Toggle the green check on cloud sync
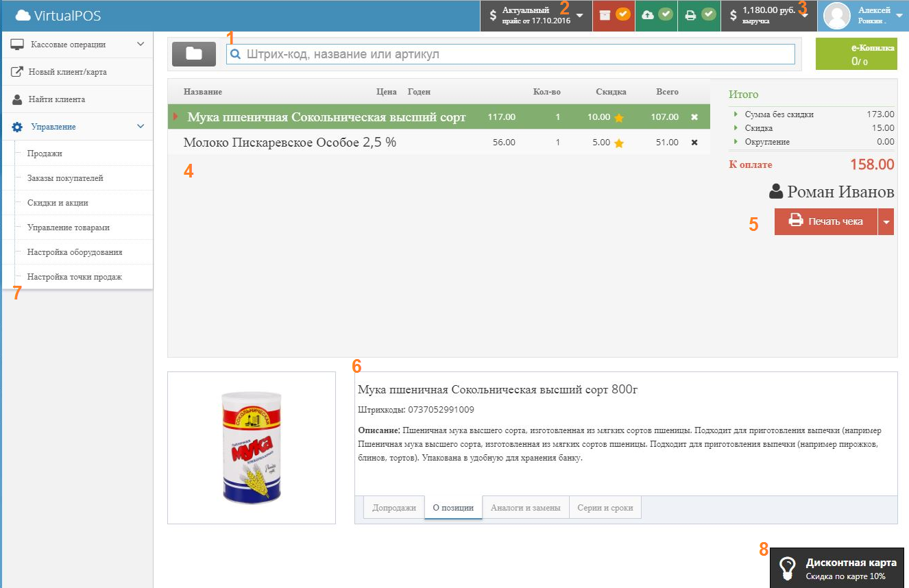This screenshot has width=909, height=588. point(666,14)
